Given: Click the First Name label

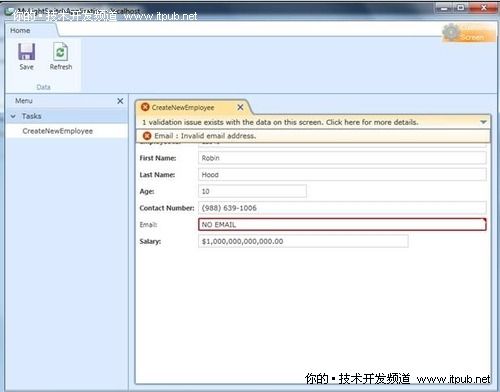Looking at the screenshot, I should 158,158.
